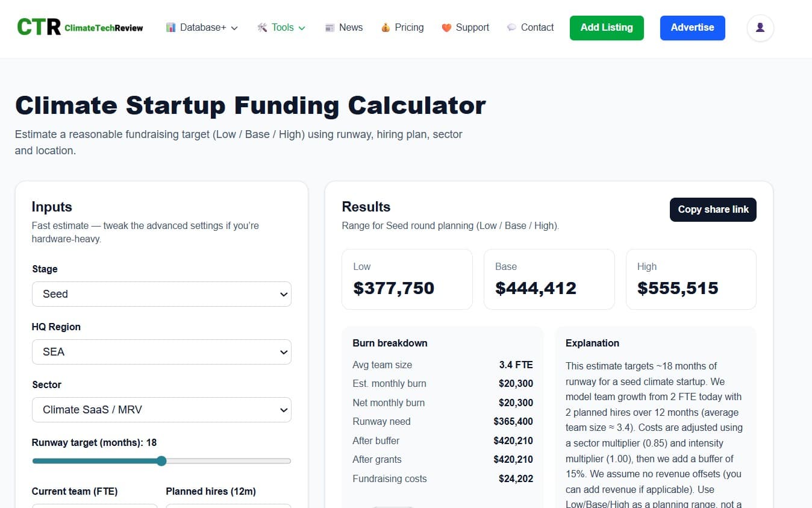The width and height of the screenshot is (812, 508).
Task: Click the Runway target slider handle
Action: pos(161,461)
